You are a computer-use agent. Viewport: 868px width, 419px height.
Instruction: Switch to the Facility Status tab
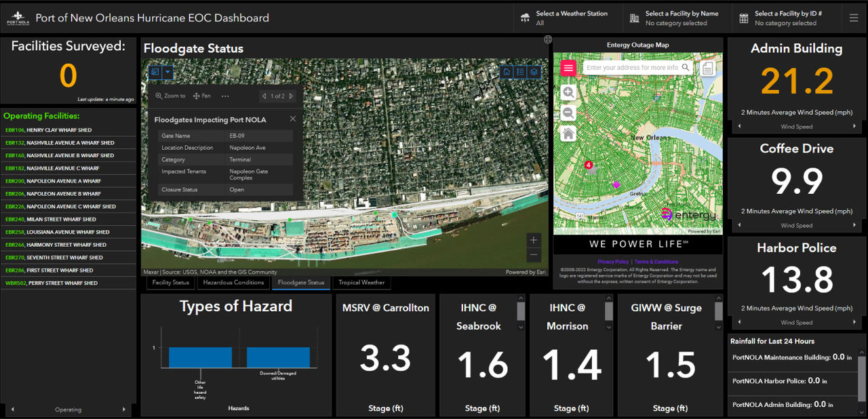[171, 283]
